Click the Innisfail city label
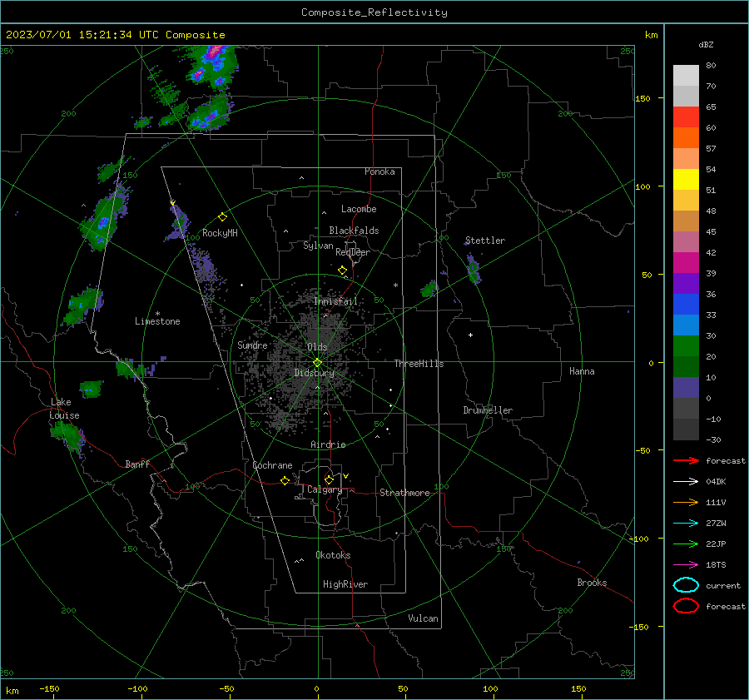Screen dimensions: 749x700 pos(335,301)
